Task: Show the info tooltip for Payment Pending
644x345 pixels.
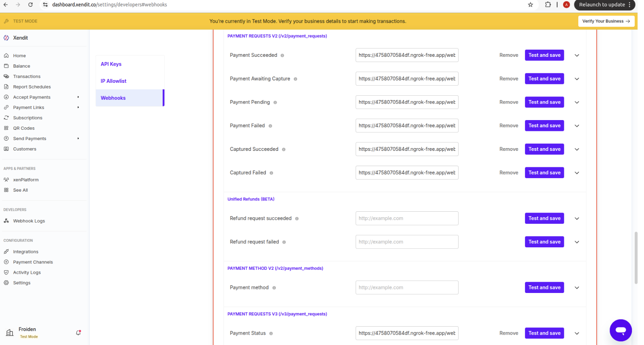Action: pos(275,102)
